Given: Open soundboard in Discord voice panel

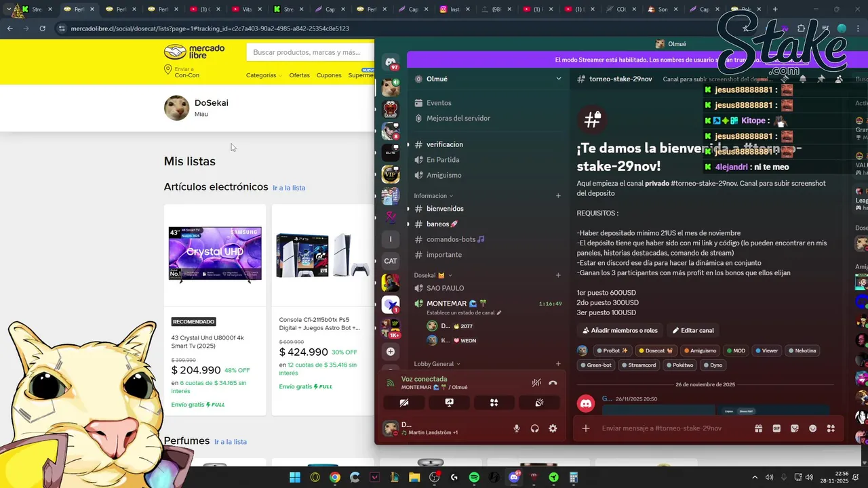Looking at the screenshot, I should point(539,403).
